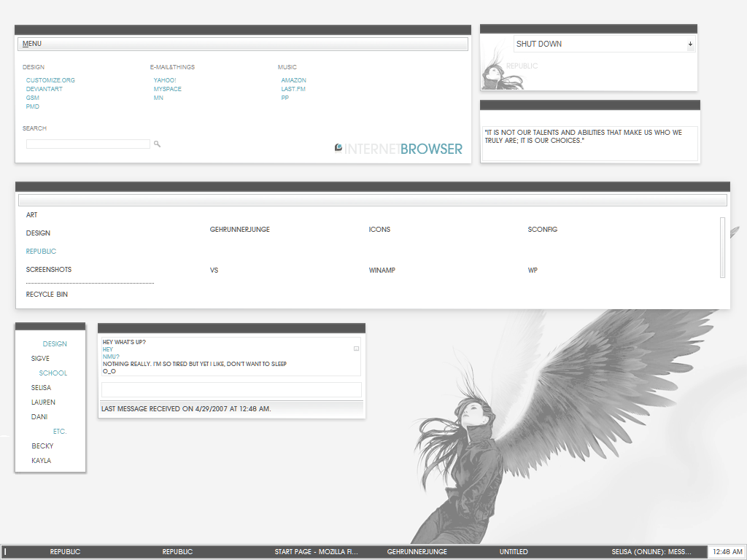Collapse the ETC. contact group
The image size is (747, 560).
60,432
